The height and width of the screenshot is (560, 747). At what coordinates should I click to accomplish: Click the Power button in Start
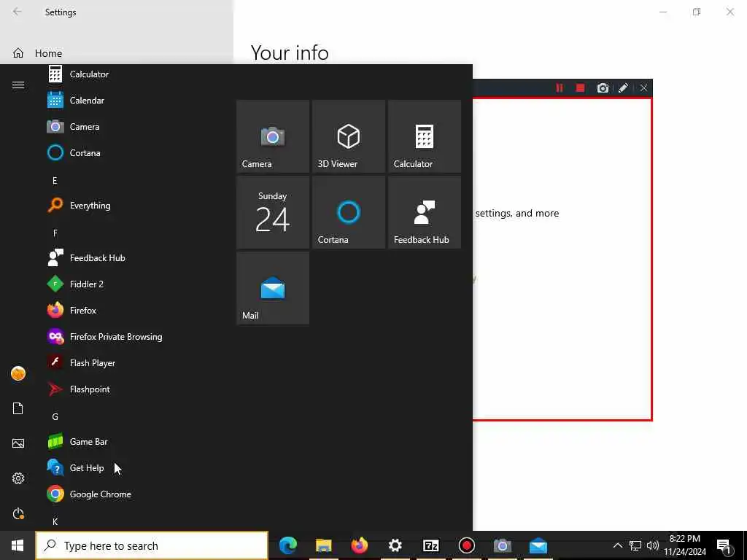tap(18, 513)
